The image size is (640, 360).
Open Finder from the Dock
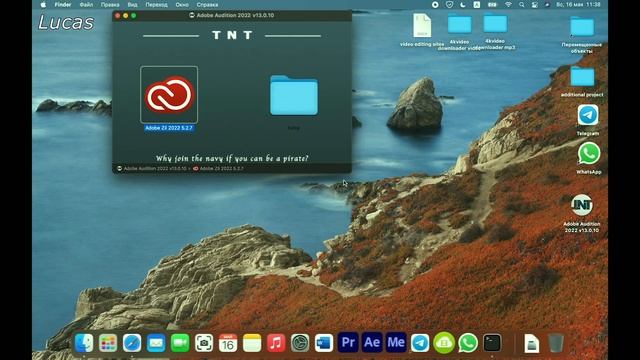click(84, 343)
